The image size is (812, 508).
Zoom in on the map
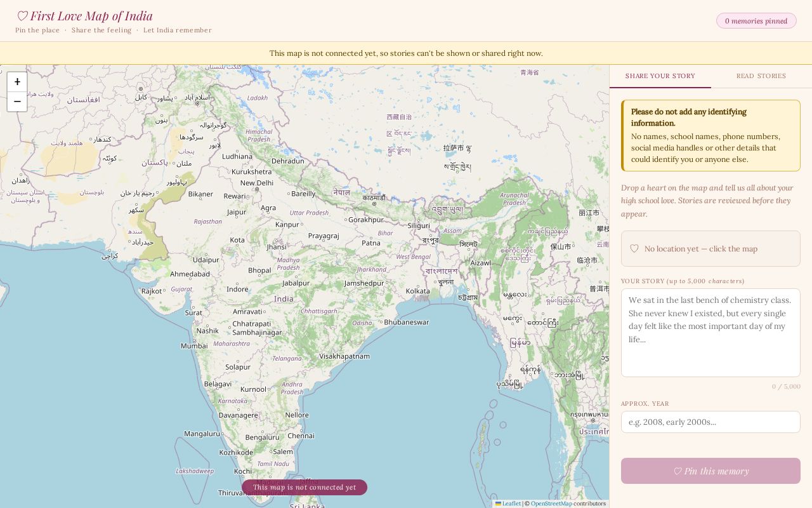coord(17,82)
